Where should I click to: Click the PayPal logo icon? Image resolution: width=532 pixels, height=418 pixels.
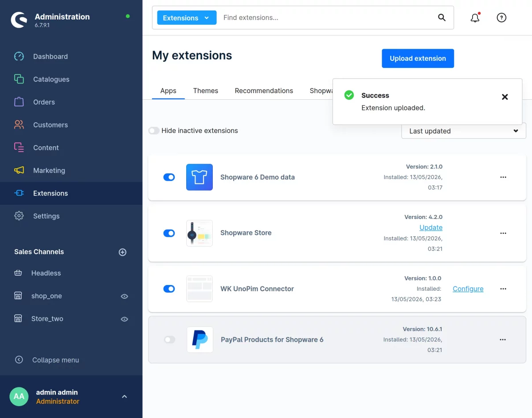[x=200, y=340]
